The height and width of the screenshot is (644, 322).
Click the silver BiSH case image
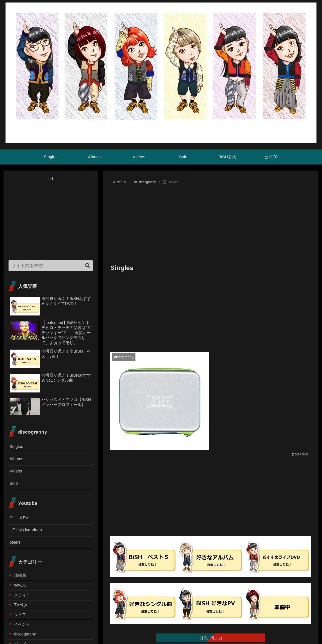160,401
